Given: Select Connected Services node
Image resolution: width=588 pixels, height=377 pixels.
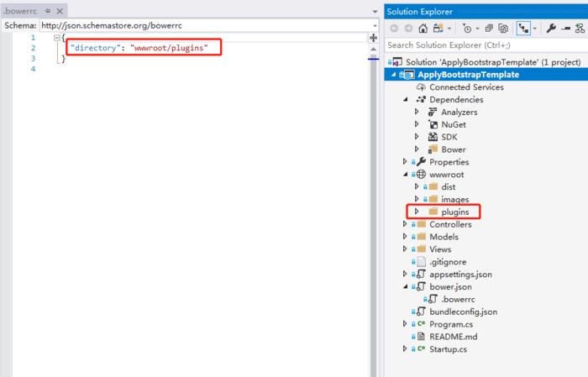Looking at the screenshot, I should 466,87.
